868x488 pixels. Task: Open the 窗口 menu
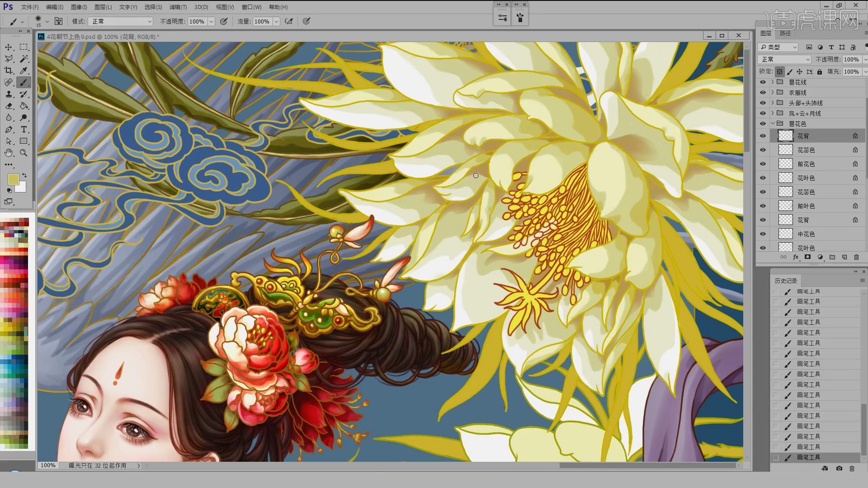[x=251, y=7]
